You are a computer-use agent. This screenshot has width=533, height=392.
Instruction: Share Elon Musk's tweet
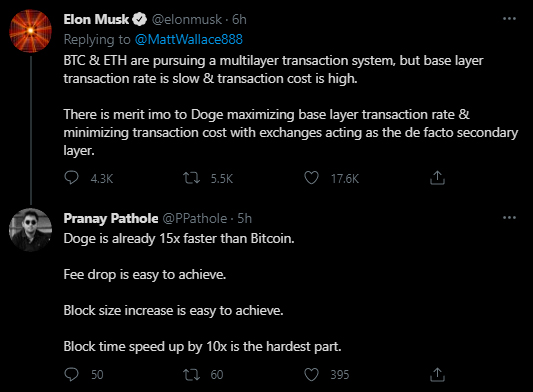pos(437,178)
